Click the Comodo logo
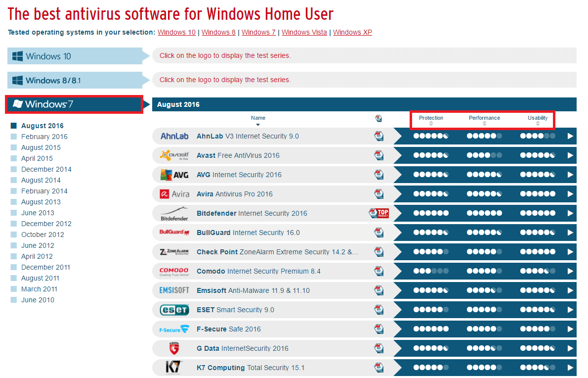Screen dimensions: 588x378 tap(174, 272)
